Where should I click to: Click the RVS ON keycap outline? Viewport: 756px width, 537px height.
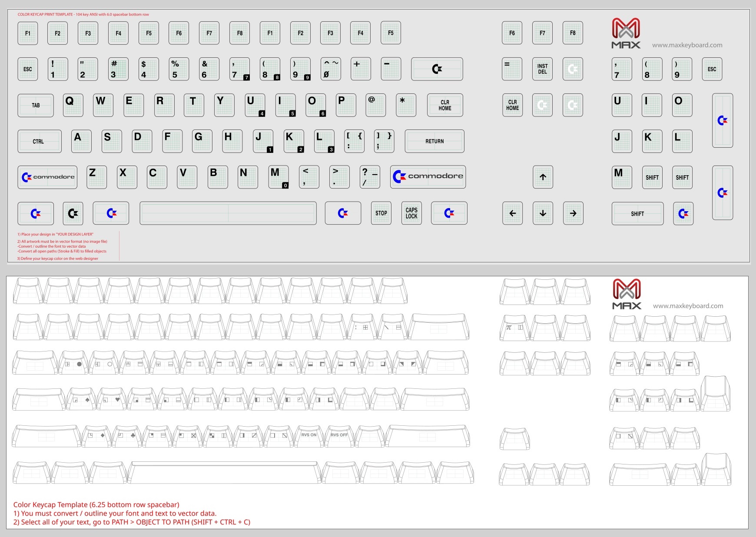[309, 436]
